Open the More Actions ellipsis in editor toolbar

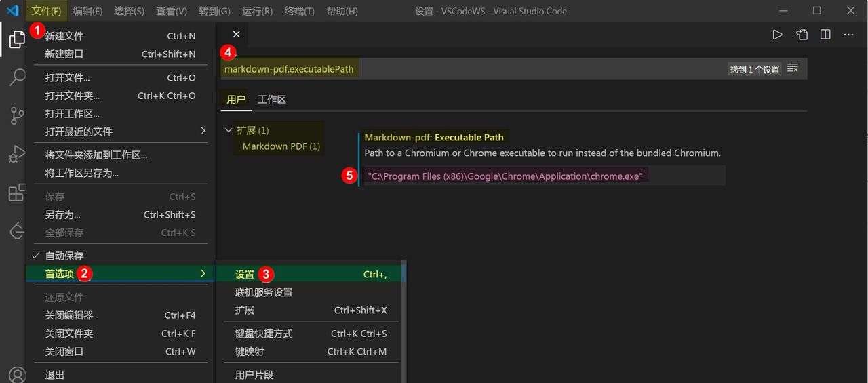tap(848, 35)
